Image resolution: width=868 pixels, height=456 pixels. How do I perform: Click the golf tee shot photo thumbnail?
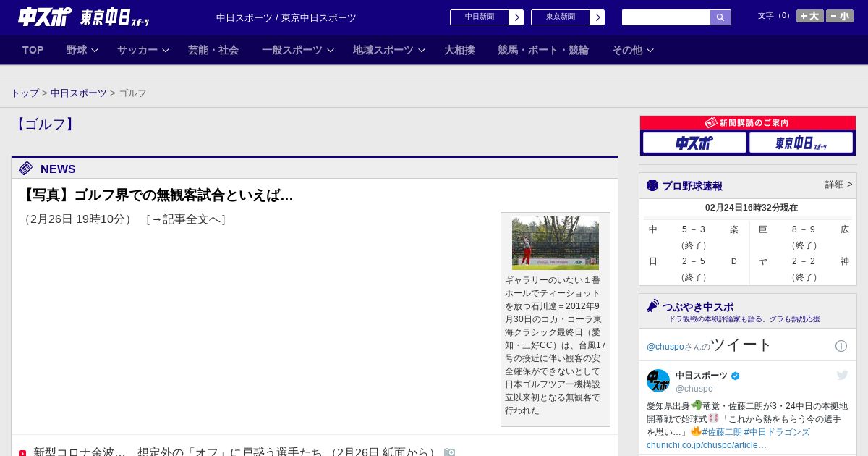pos(555,243)
